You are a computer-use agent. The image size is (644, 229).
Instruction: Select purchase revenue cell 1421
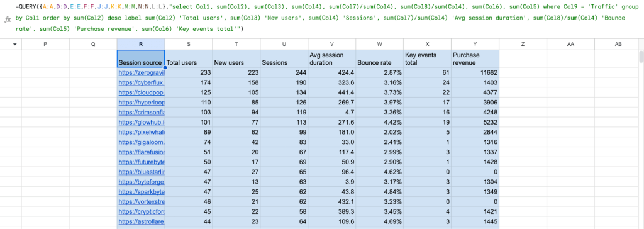[475, 212]
